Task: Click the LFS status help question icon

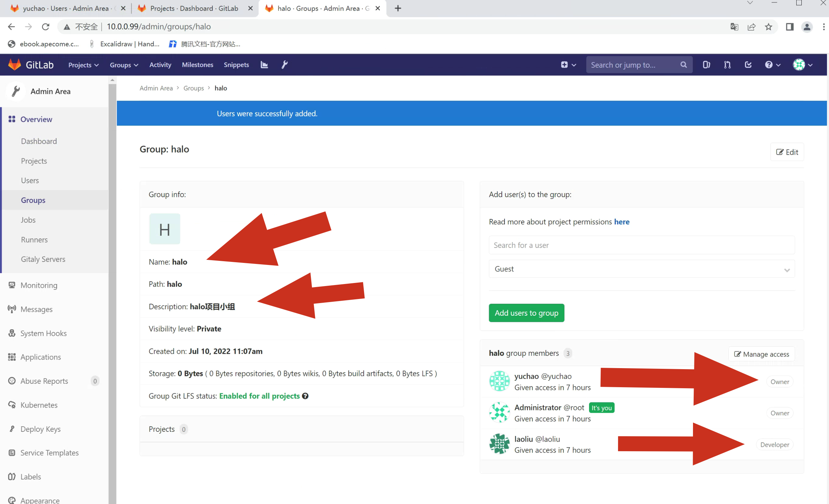Action: [305, 396]
